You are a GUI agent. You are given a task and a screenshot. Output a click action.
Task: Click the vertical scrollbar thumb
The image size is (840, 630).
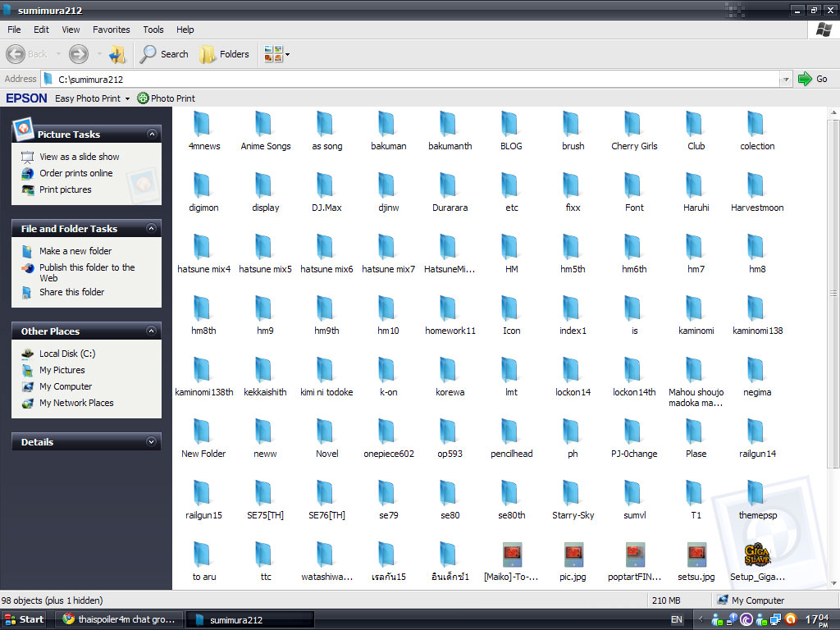tap(833, 293)
